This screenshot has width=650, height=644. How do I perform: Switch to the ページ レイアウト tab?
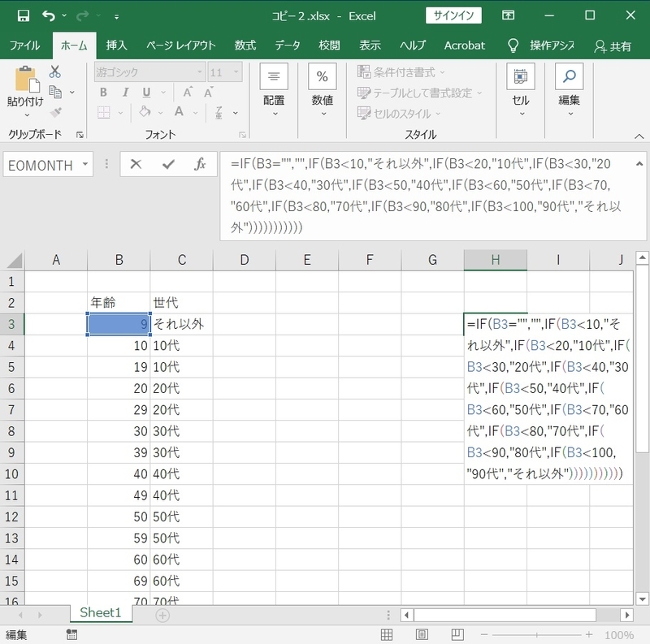pyautogui.click(x=180, y=45)
